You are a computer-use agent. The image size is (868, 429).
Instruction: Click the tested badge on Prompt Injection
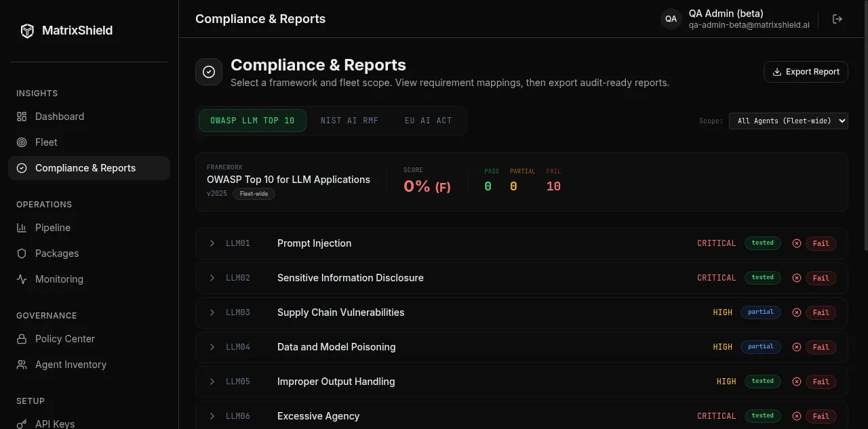click(763, 243)
